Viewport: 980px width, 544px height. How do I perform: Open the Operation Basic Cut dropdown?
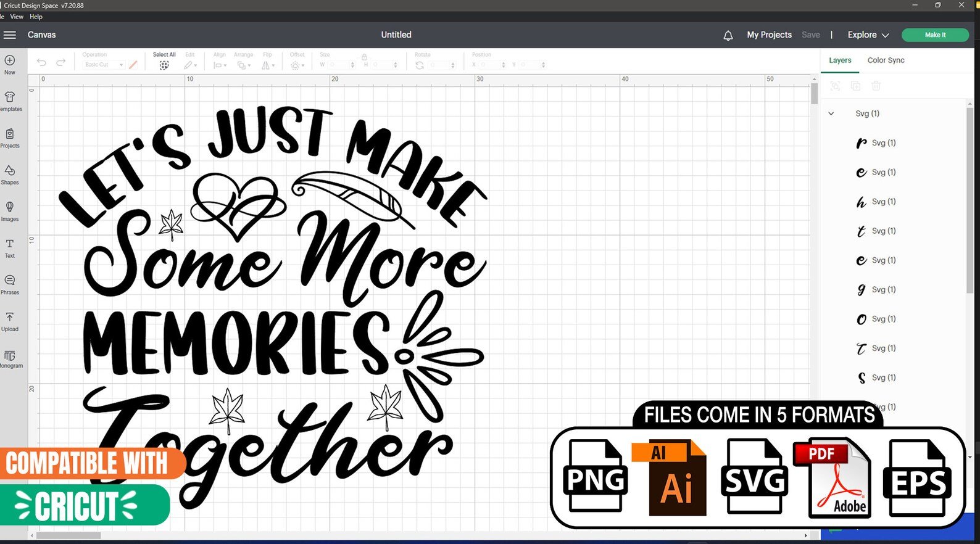(x=103, y=65)
